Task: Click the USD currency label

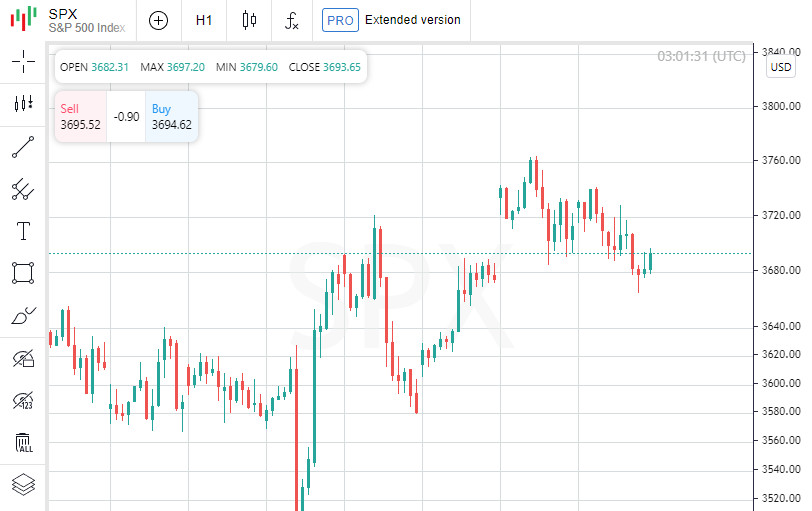Action: (781, 67)
